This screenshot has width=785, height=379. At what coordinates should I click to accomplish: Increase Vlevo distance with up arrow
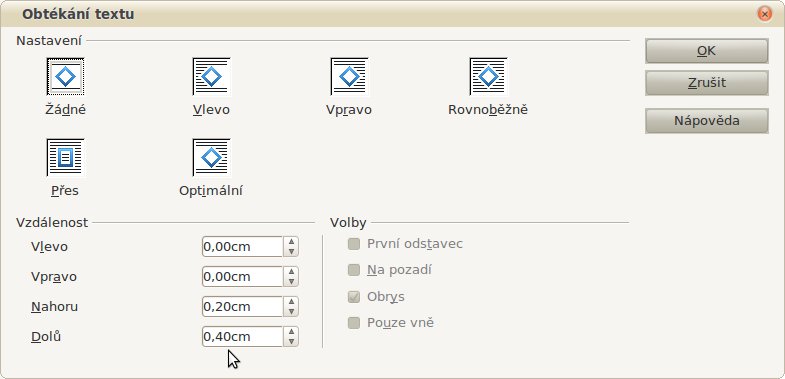291,242
